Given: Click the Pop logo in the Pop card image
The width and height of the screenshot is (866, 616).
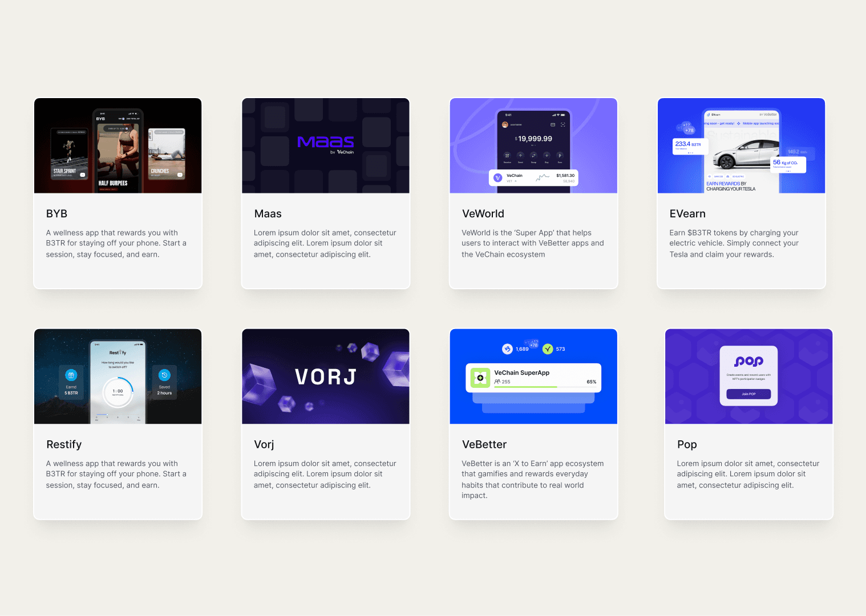Looking at the screenshot, I should (748, 362).
